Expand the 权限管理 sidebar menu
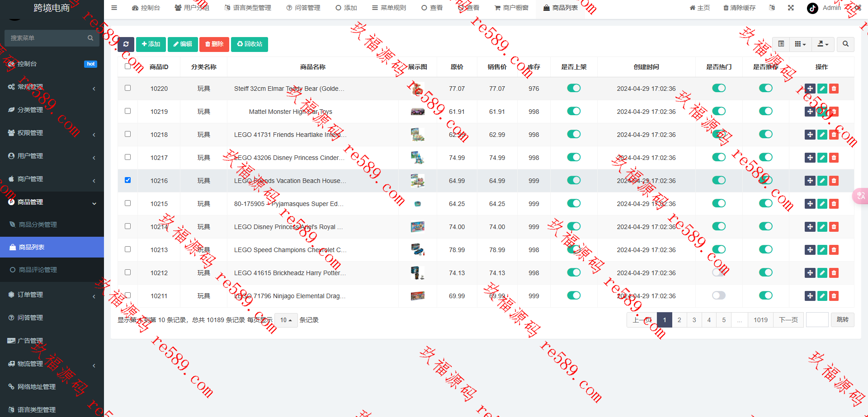The image size is (868, 417). [52, 133]
